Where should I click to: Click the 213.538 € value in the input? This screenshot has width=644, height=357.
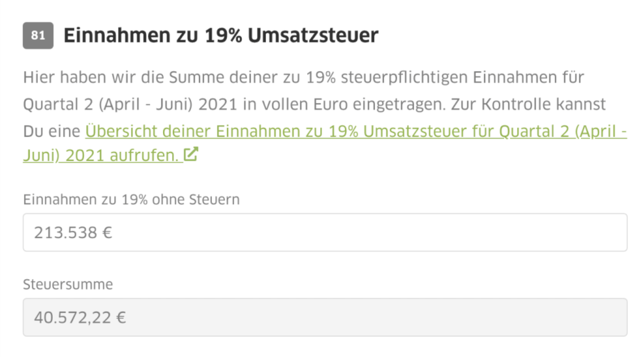73,233
